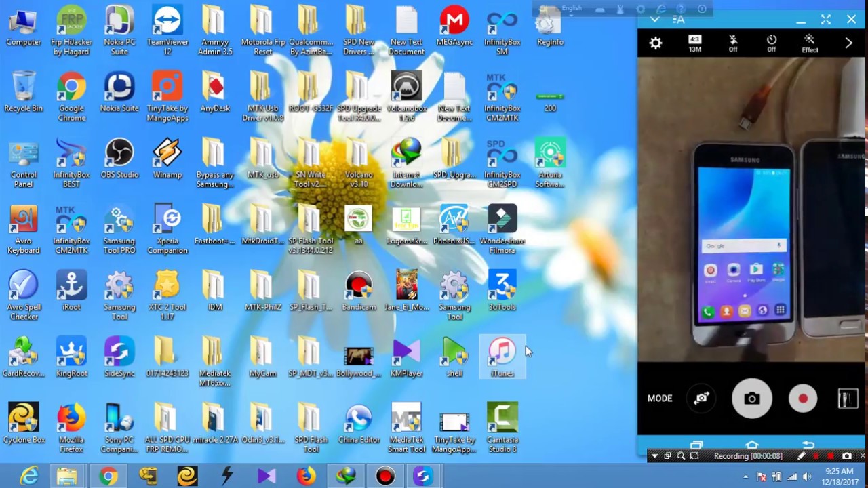Select the pencil draw tool in recorder

pos(802,456)
